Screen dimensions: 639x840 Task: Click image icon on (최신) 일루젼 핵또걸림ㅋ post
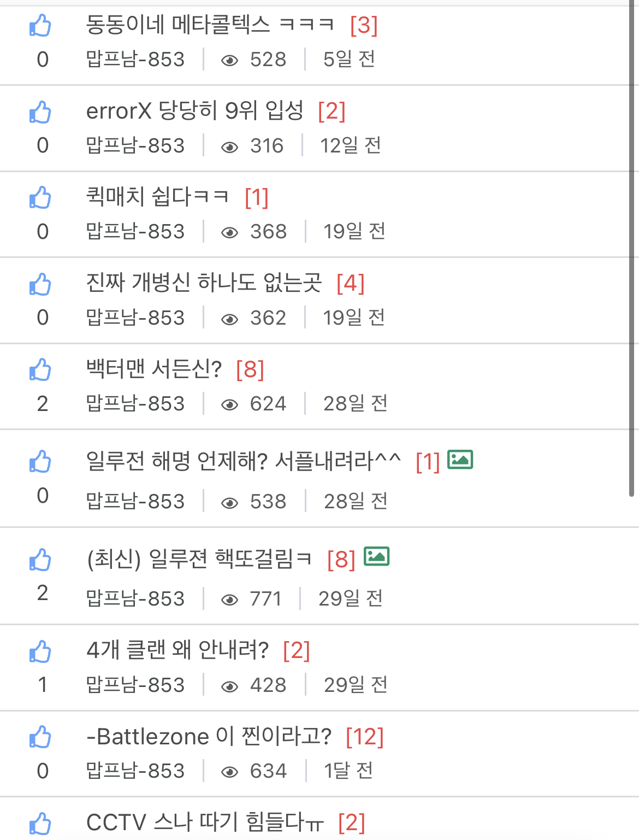point(376,556)
